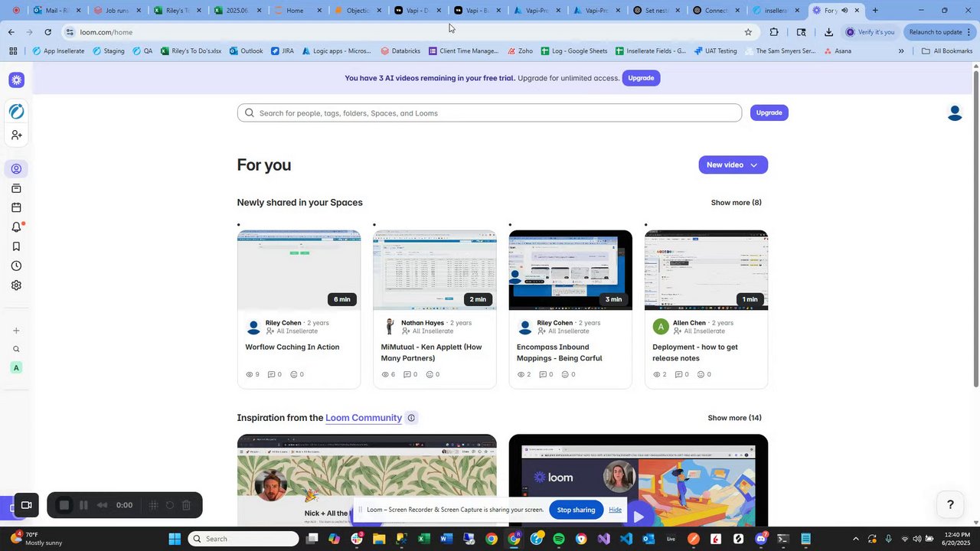This screenshot has width=980, height=551.
Task: Open the green 'A' space icon
Action: click(16, 368)
